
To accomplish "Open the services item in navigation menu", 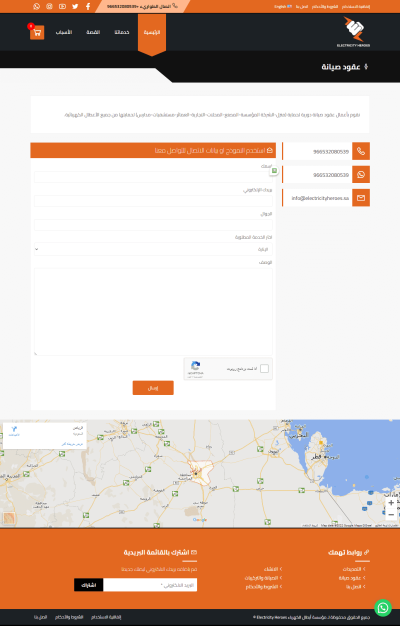I will click(x=122, y=32).
